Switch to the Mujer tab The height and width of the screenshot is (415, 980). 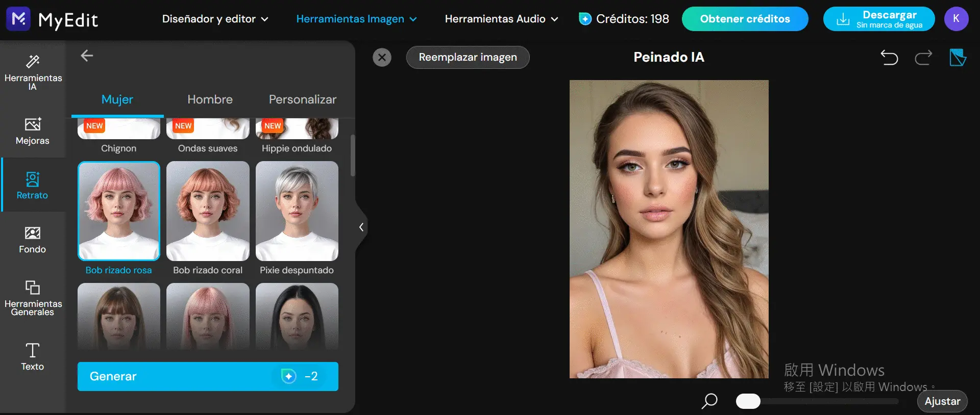pyautogui.click(x=117, y=99)
